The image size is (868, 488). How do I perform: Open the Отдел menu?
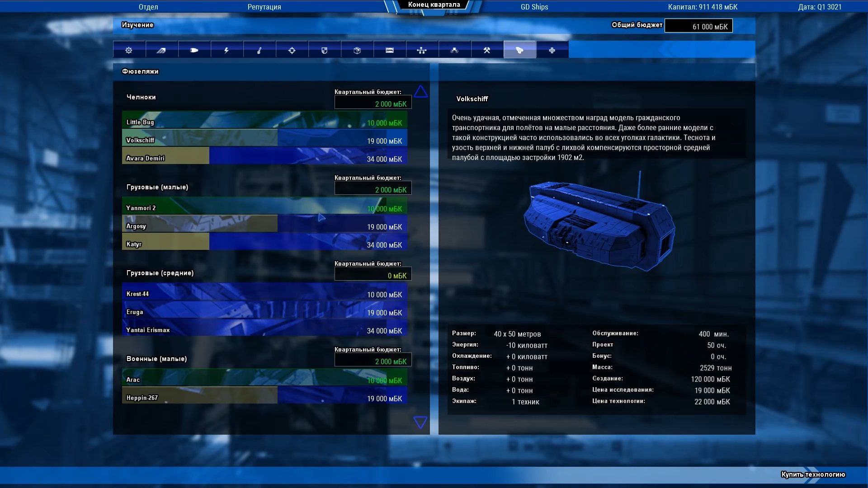click(148, 7)
